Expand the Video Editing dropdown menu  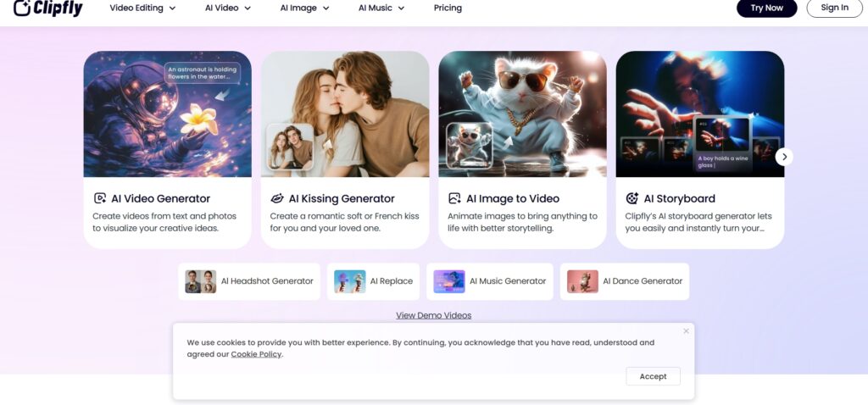coord(142,8)
